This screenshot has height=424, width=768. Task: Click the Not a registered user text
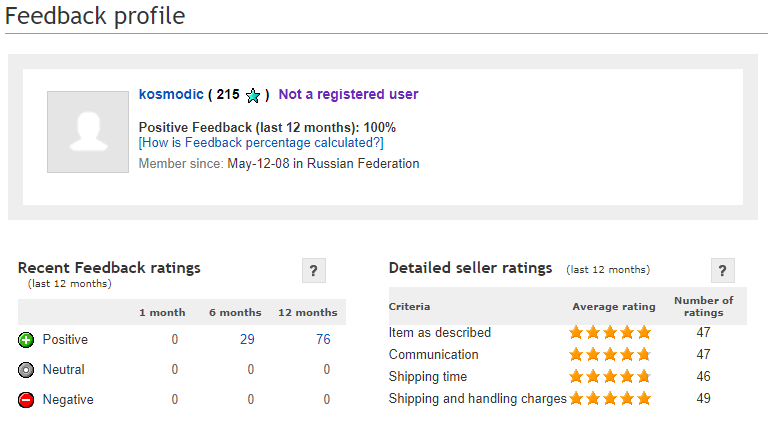pyautogui.click(x=348, y=94)
